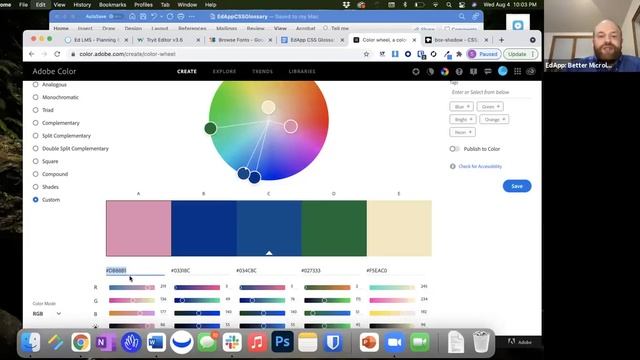The width and height of the screenshot is (640, 360).
Task: Launch Chrome from the dock
Action: coord(81,342)
